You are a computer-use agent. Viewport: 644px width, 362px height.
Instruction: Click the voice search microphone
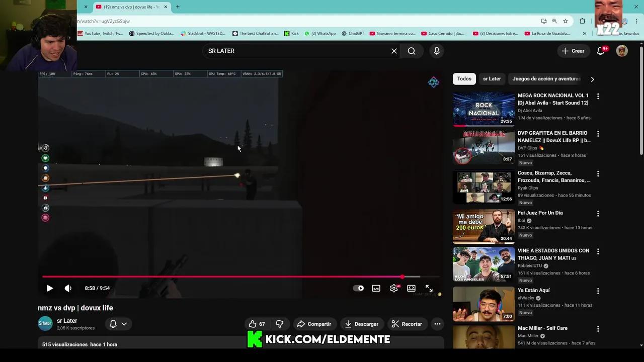coord(436,51)
